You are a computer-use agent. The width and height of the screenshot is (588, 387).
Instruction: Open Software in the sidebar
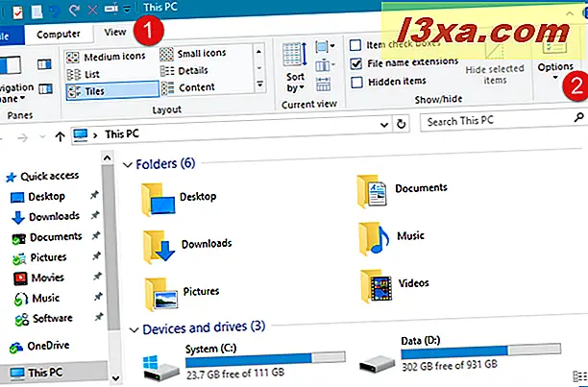pyautogui.click(x=43, y=319)
